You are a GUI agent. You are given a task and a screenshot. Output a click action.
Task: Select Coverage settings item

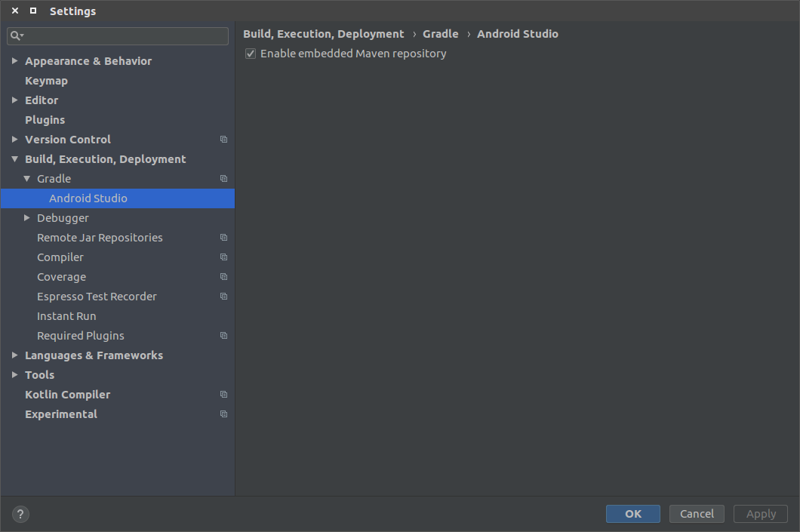coord(62,277)
